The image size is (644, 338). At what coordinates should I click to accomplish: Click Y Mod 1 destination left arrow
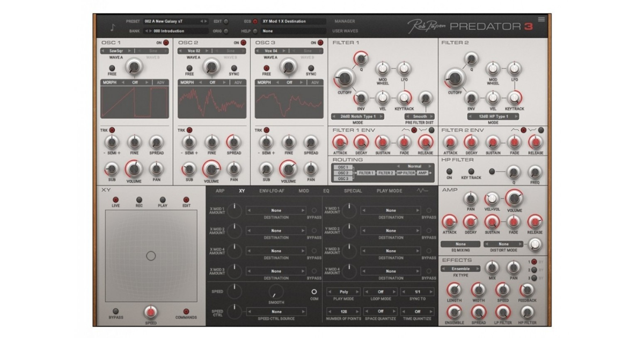point(364,211)
